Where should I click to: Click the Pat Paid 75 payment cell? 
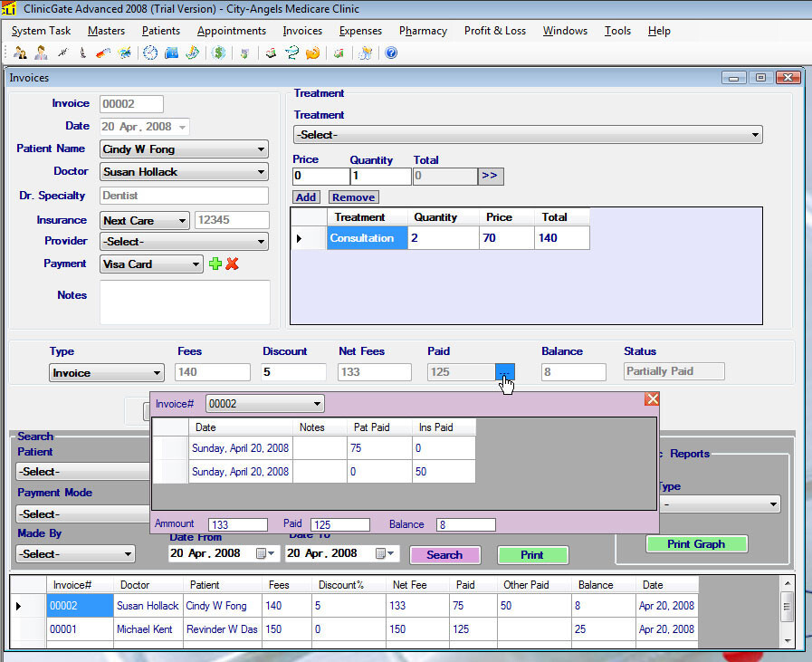click(x=379, y=448)
